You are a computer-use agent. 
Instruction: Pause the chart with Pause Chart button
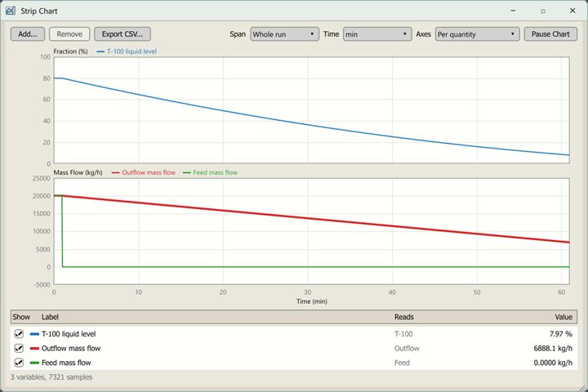pos(550,34)
